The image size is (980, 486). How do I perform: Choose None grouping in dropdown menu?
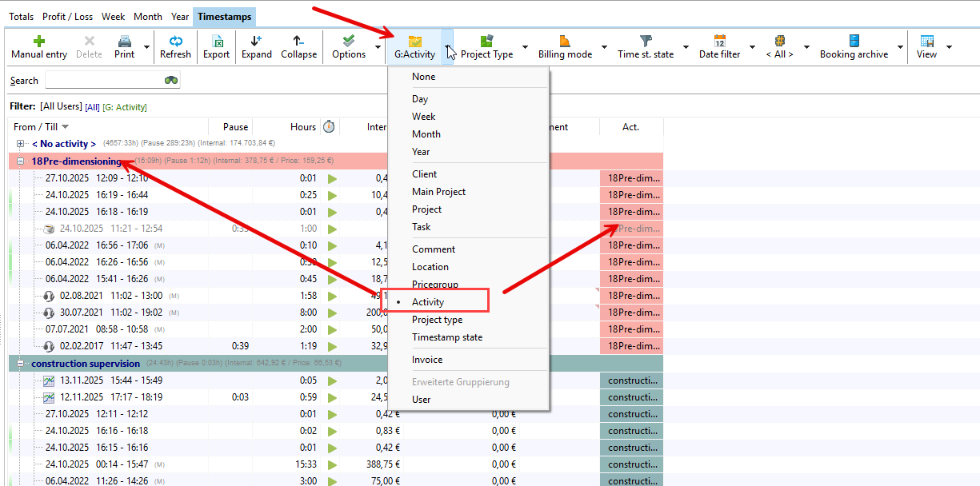pyautogui.click(x=424, y=77)
